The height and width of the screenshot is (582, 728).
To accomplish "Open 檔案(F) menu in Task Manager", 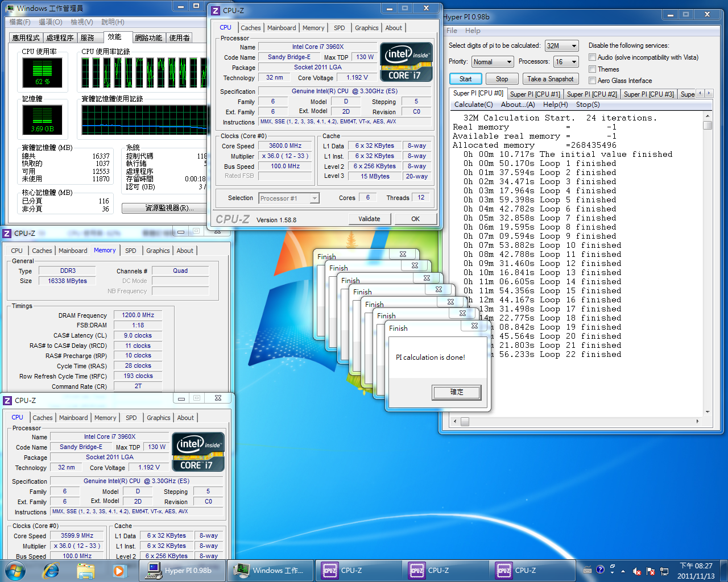I will [x=20, y=22].
